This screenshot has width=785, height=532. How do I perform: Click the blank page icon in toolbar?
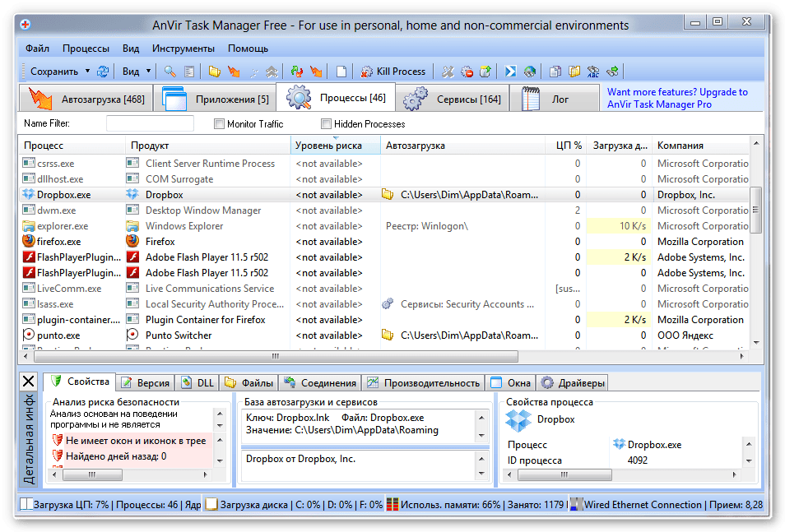[x=341, y=72]
